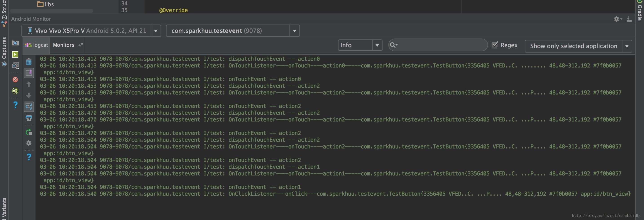This screenshot has height=220, width=644.
Task: Click OnTouchListener onTouch action1 log line
Action: click(x=331, y=177)
